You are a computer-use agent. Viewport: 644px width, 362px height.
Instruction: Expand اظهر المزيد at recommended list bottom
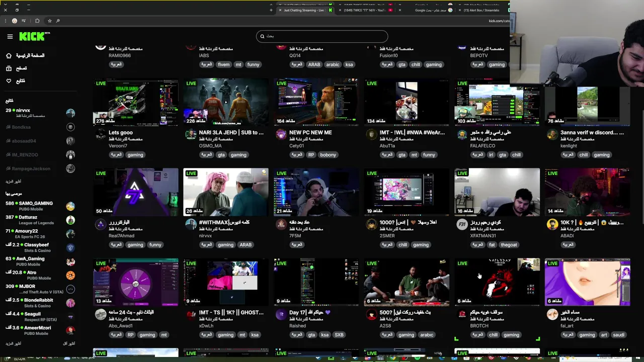[13, 343]
